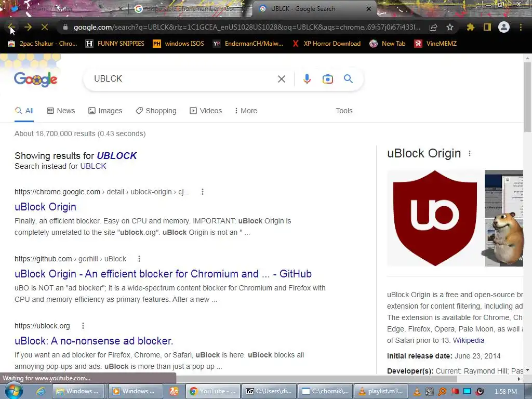Viewport: 532px width, 399px height.
Task: Follow the corrected UBLOCK spelling link
Action: tap(117, 155)
